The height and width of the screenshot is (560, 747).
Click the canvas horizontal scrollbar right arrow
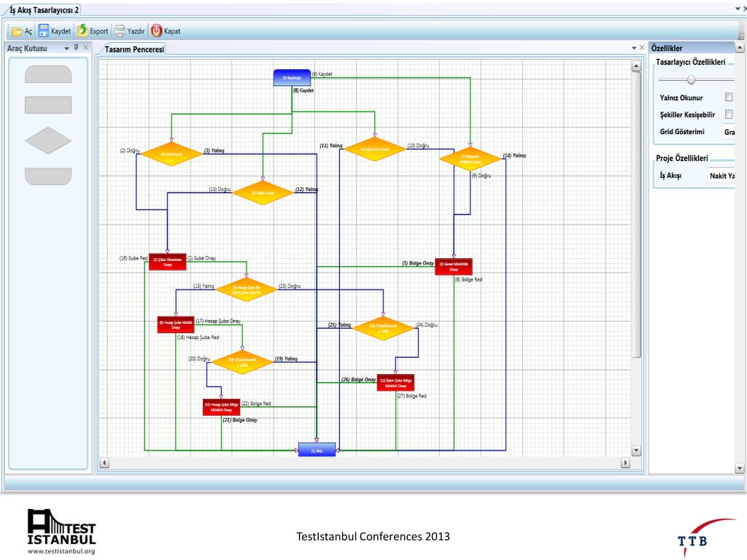tap(626, 462)
